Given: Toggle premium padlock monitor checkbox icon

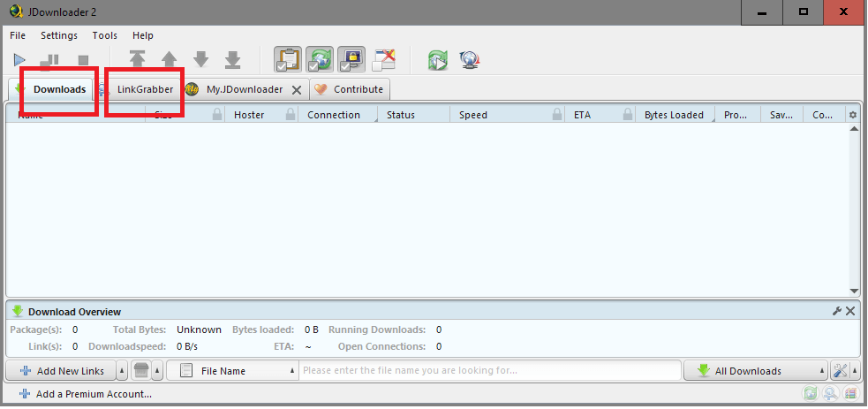Looking at the screenshot, I should tap(351, 60).
